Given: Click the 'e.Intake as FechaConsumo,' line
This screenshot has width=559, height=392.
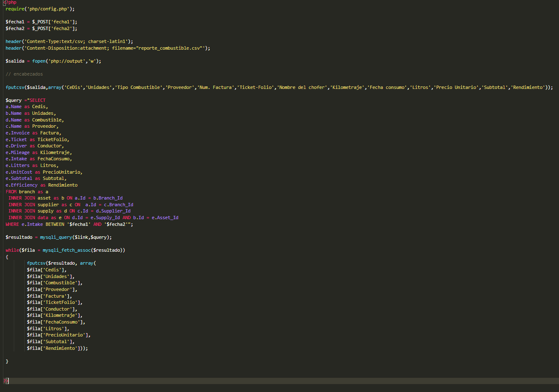Looking at the screenshot, I should [38, 159].
